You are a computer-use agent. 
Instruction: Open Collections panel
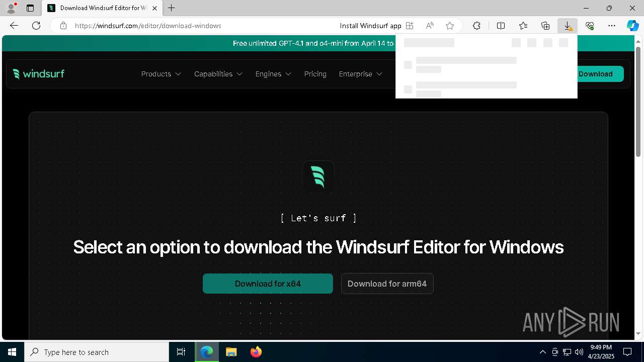click(x=545, y=26)
